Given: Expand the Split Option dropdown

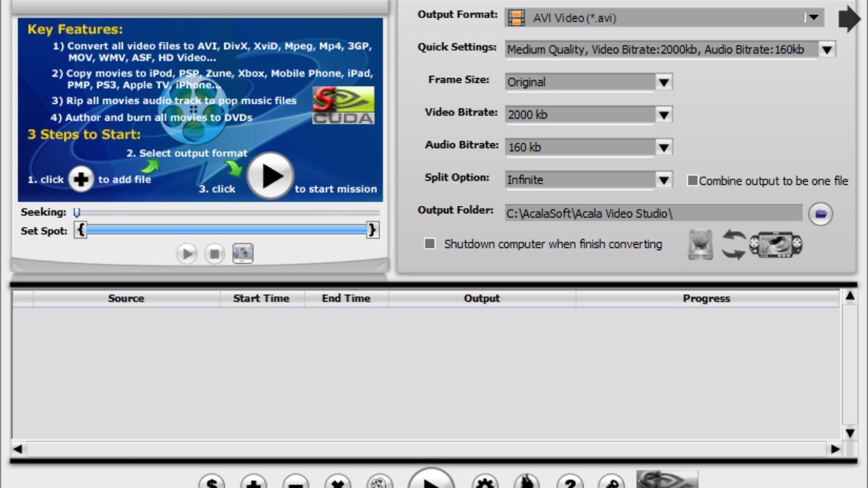Looking at the screenshot, I should point(664,180).
